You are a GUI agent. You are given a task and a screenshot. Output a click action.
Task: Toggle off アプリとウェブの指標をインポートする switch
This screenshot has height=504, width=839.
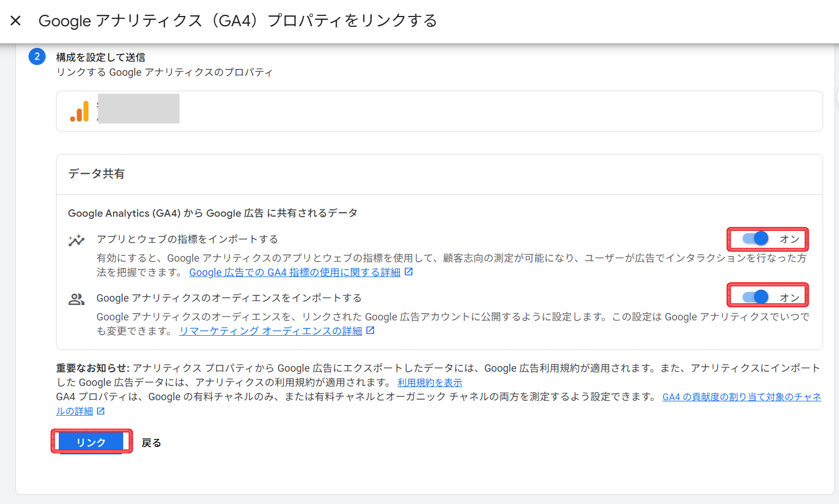pos(756,238)
